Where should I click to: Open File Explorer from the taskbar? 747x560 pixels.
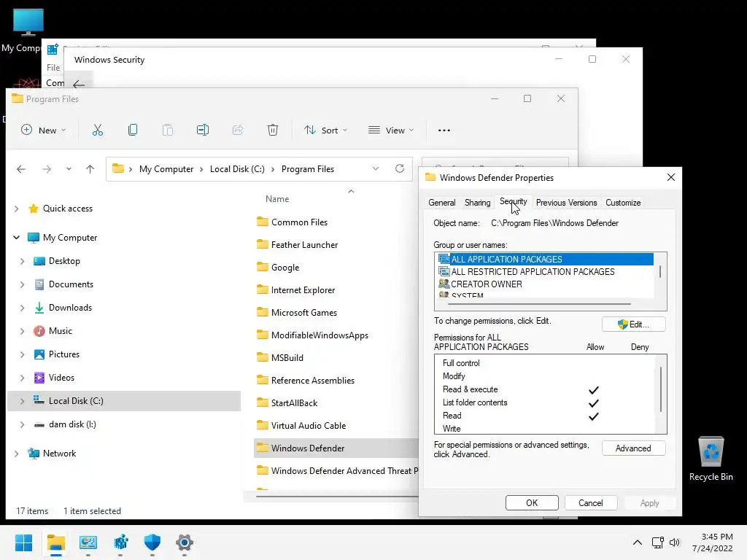click(x=55, y=542)
